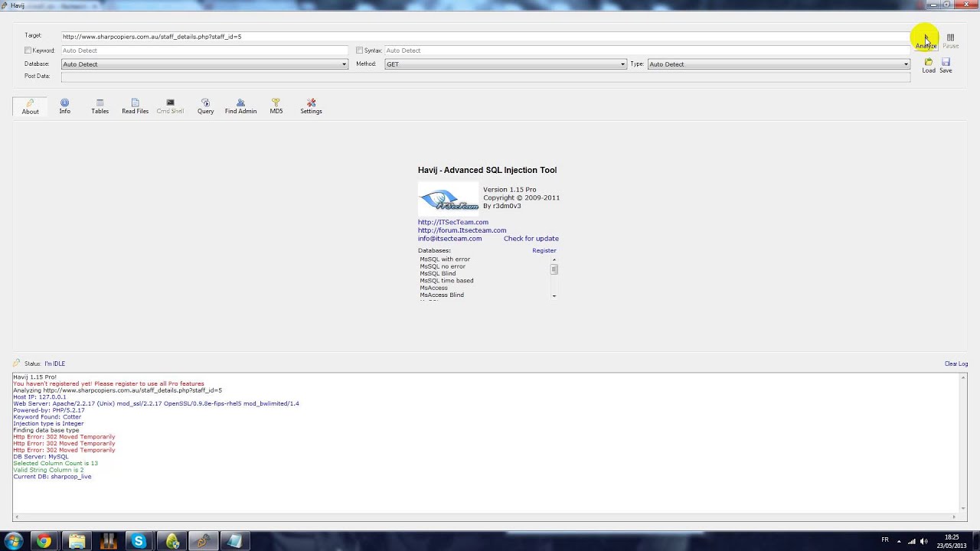Click status text 'I'm IDLE'
Viewport: 980px width, 551px height.
coord(54,364)
